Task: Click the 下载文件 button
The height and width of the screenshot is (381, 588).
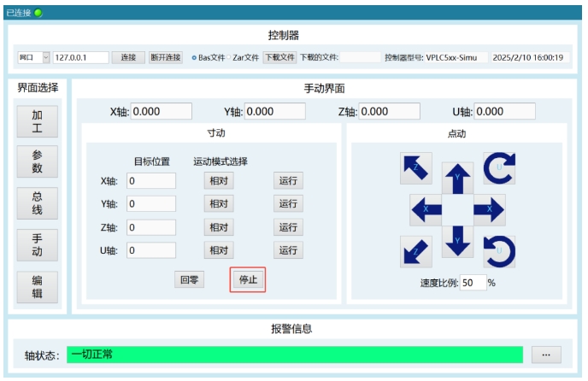Action: (279, 57)
